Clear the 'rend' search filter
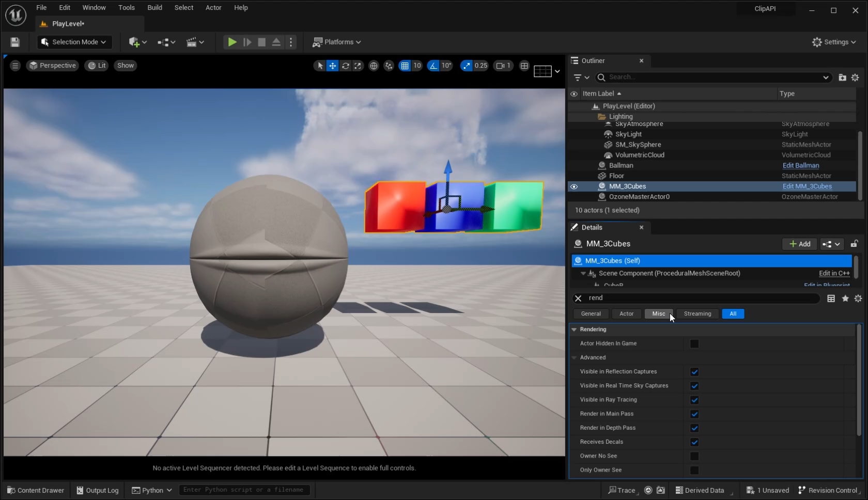Screen dimensions: 868x500 [578, 298]
